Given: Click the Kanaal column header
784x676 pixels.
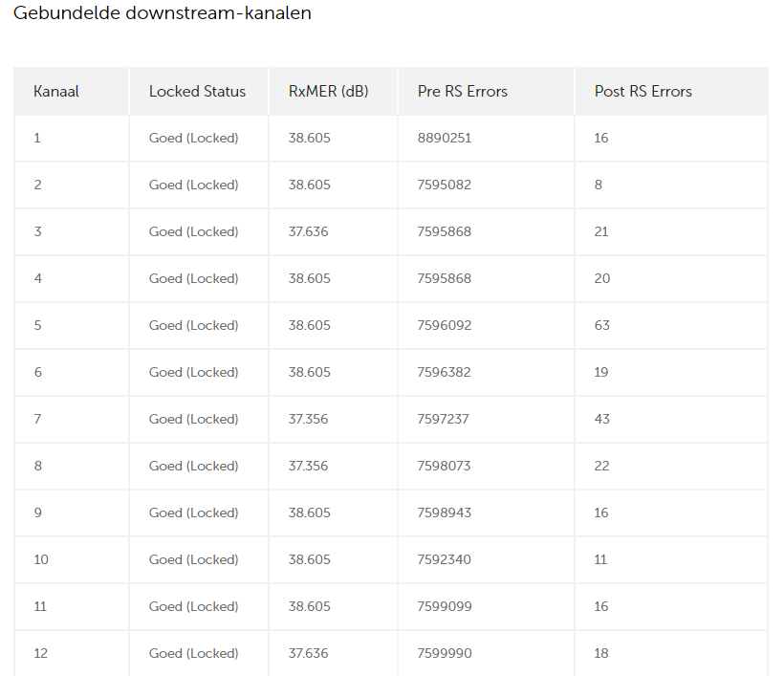Looking at the screenshot, I should 56,92.
